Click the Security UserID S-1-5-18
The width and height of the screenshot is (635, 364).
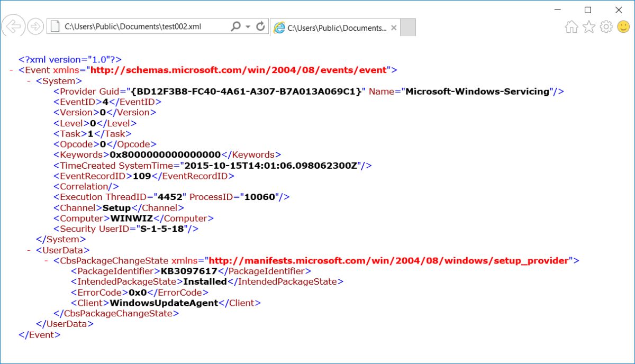click(x=161, y=229)
